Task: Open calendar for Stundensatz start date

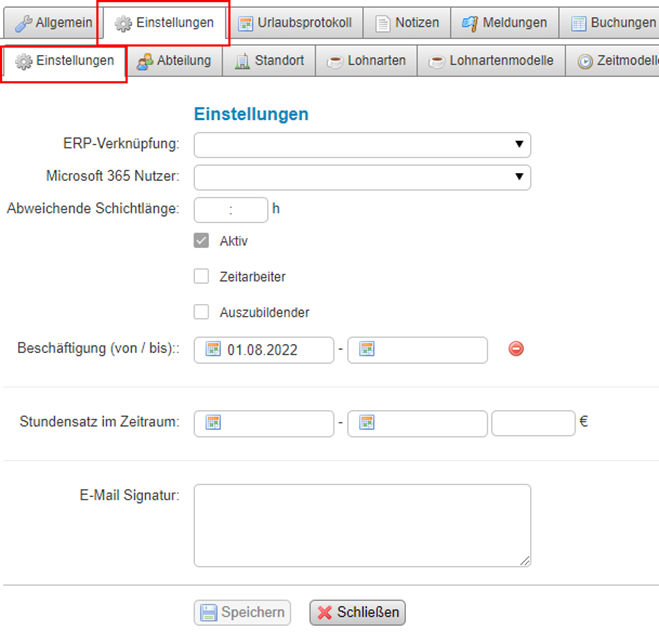Action: (213, 422)
